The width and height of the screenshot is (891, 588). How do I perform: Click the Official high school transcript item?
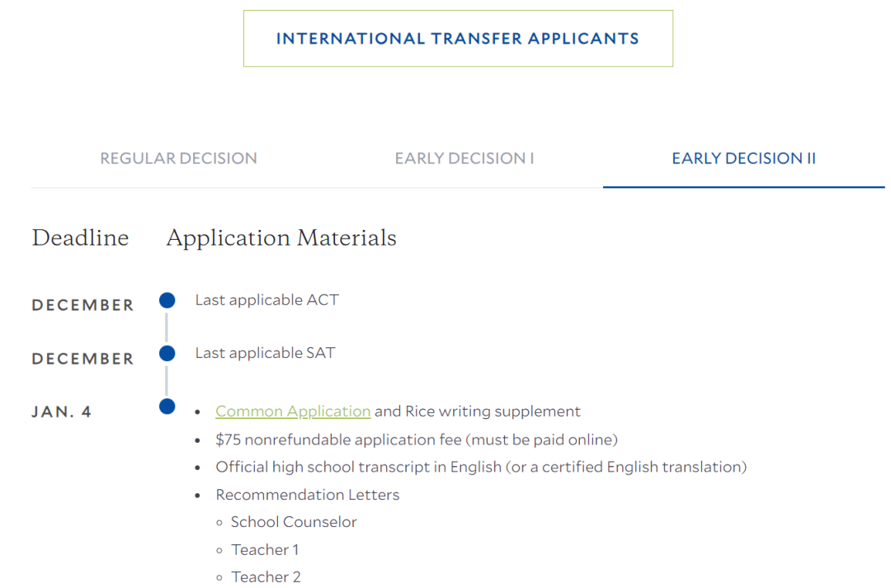(481, 467)
